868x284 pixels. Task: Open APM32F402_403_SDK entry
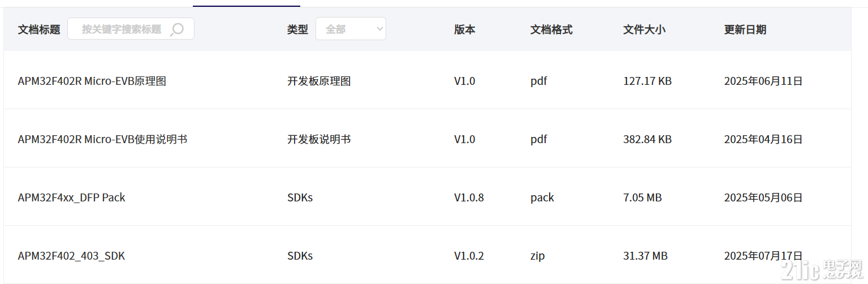[x=71, y=256]
